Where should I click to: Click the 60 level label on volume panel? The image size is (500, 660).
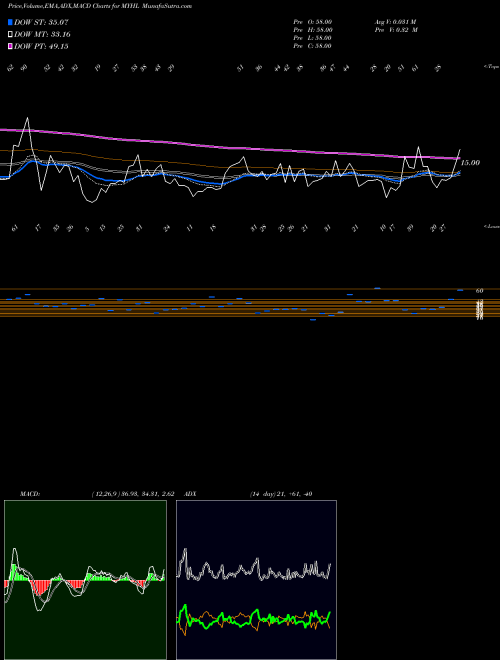click(x=479, y=290)
